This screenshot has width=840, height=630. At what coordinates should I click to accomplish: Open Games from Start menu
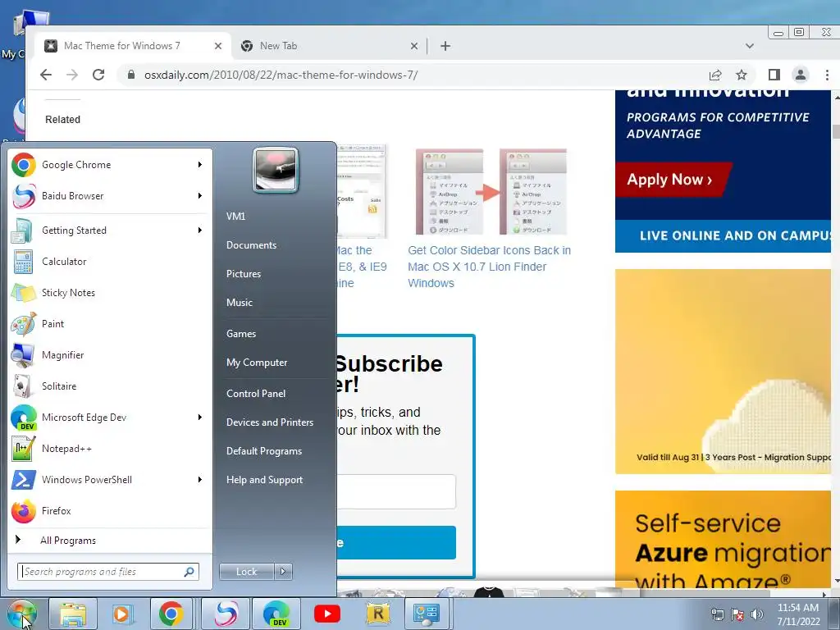241,334
